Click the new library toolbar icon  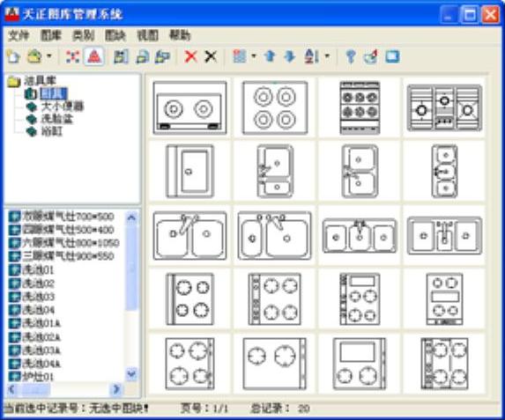13,57
